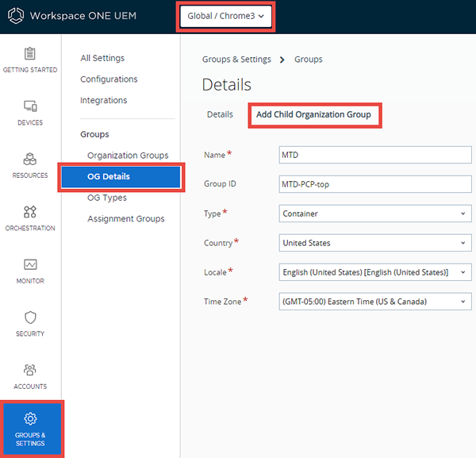476x458 pixels.
Task: Open OG Types submenu item
Action: pos(107,198)
